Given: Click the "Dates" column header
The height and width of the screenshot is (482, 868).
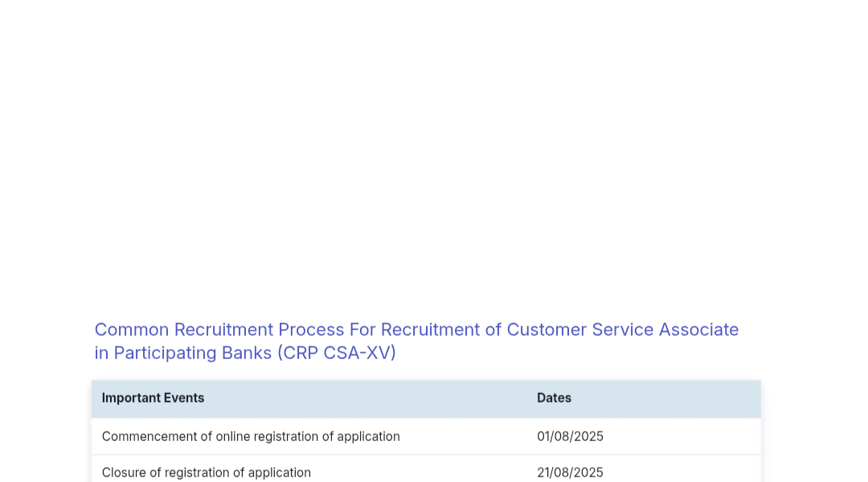Looking at the screenshot, I should [x=554, y=398].
